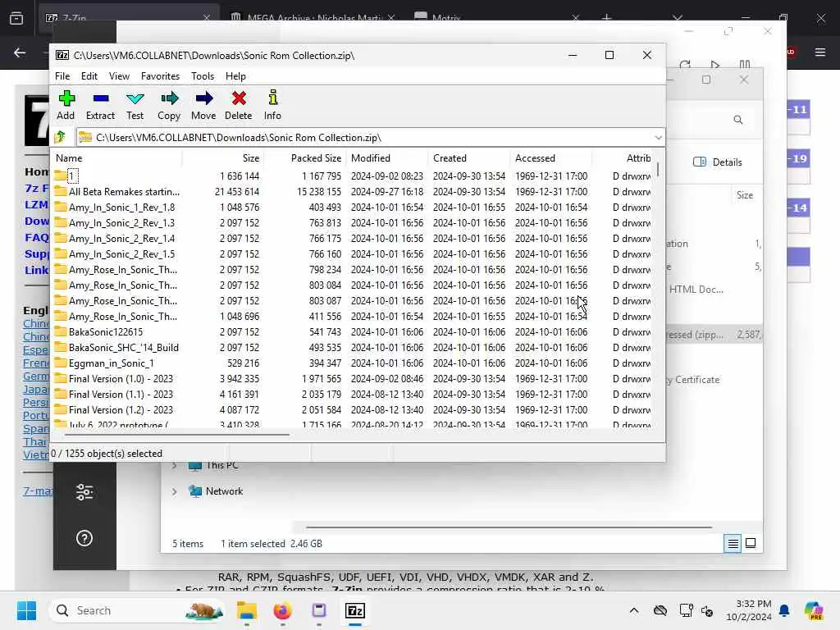Screen dimensions: 840x630
Task: Open the Help menu
Action: 235,76
